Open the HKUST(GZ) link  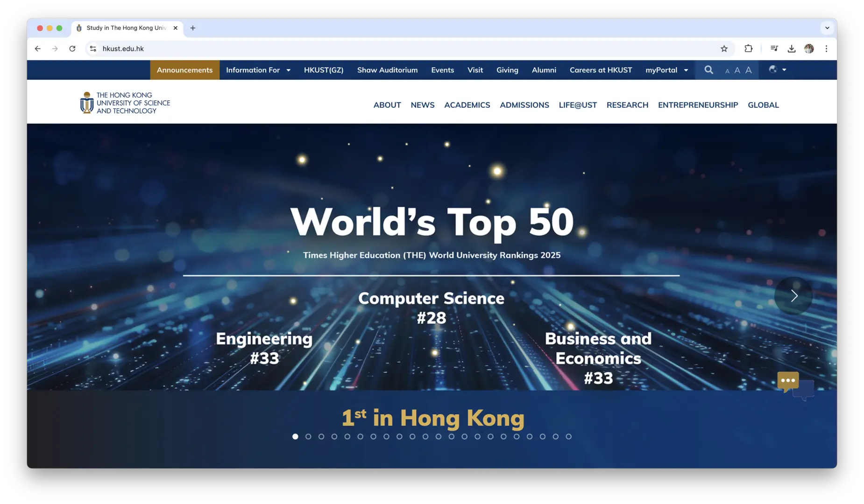click(324, 70)
